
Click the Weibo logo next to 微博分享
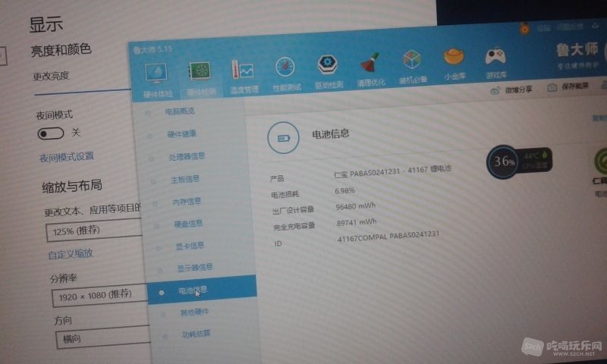point(495,91)
